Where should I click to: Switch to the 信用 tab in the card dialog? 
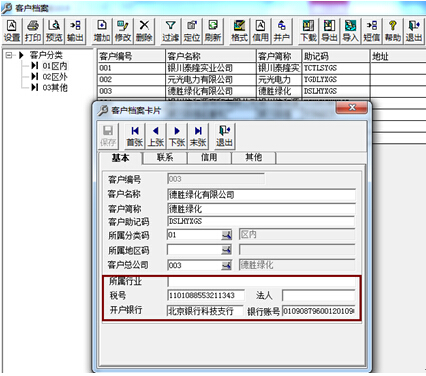[209, 157]
